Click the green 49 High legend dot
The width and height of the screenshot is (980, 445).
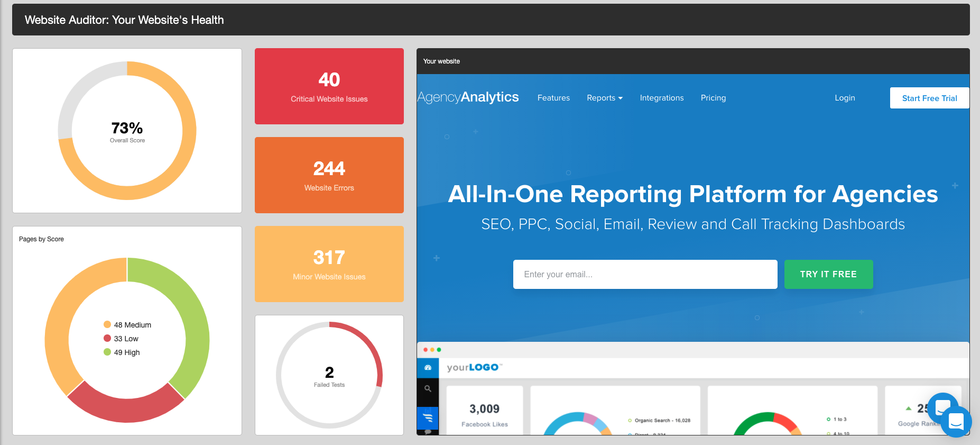(107, 352)
